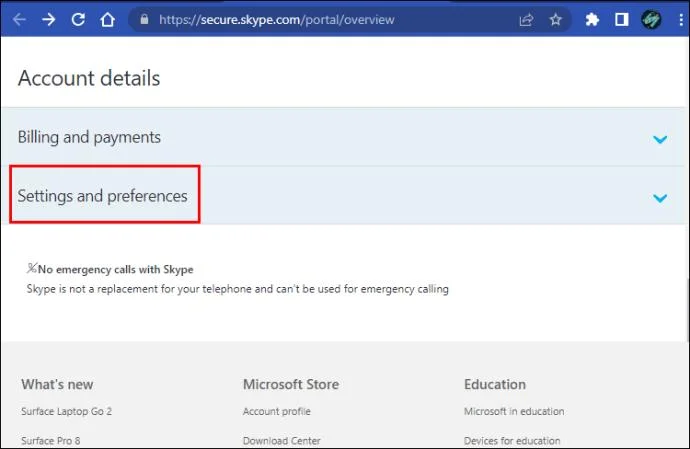The image size is (690, 449).
Task: Open Microsoft in education link
Action: 514,411
